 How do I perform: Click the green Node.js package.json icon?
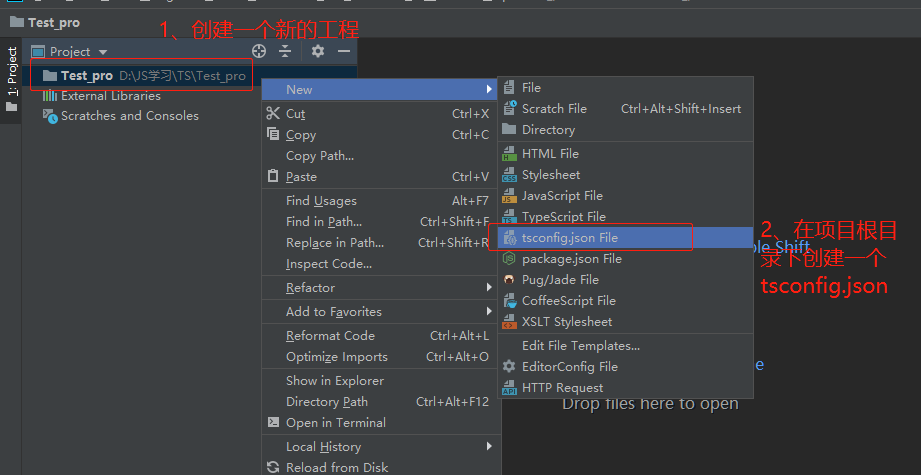point(509,258)
